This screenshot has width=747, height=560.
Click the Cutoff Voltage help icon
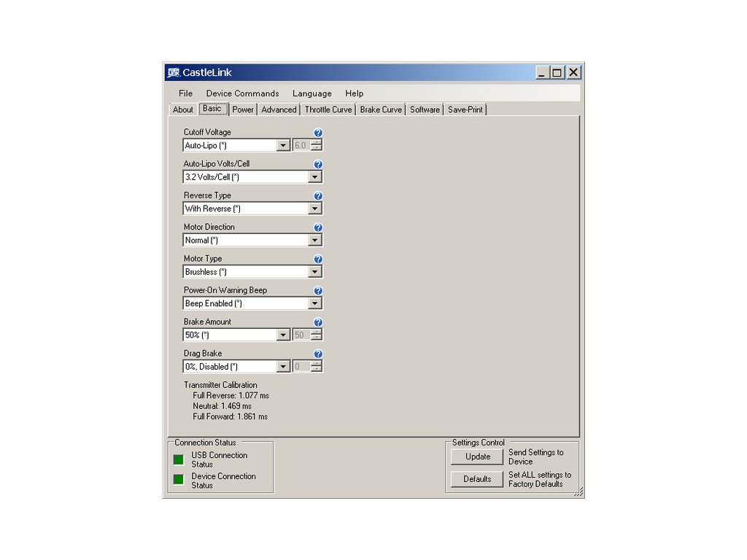pos(318,133)
